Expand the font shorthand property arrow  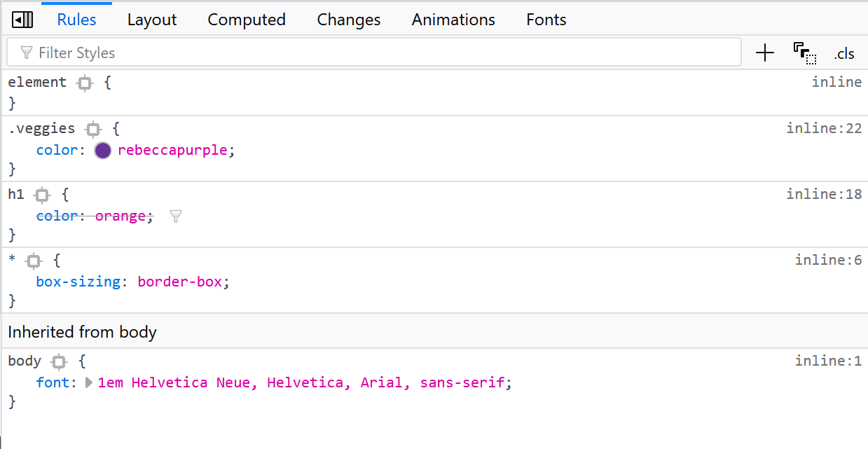[88, 383]
